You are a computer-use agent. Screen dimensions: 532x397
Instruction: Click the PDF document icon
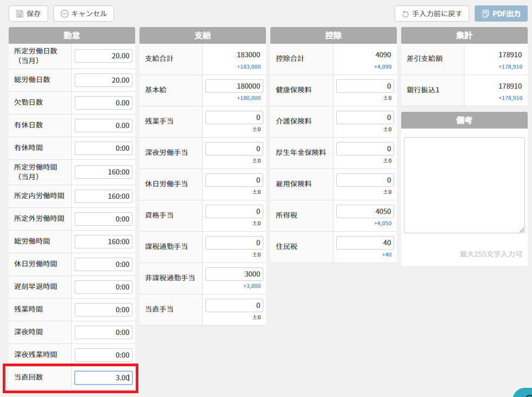click(486, 14)
